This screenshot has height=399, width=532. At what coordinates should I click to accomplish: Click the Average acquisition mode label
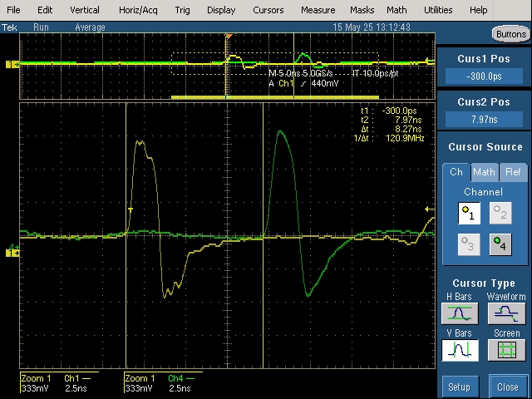[x=90, y=27]
